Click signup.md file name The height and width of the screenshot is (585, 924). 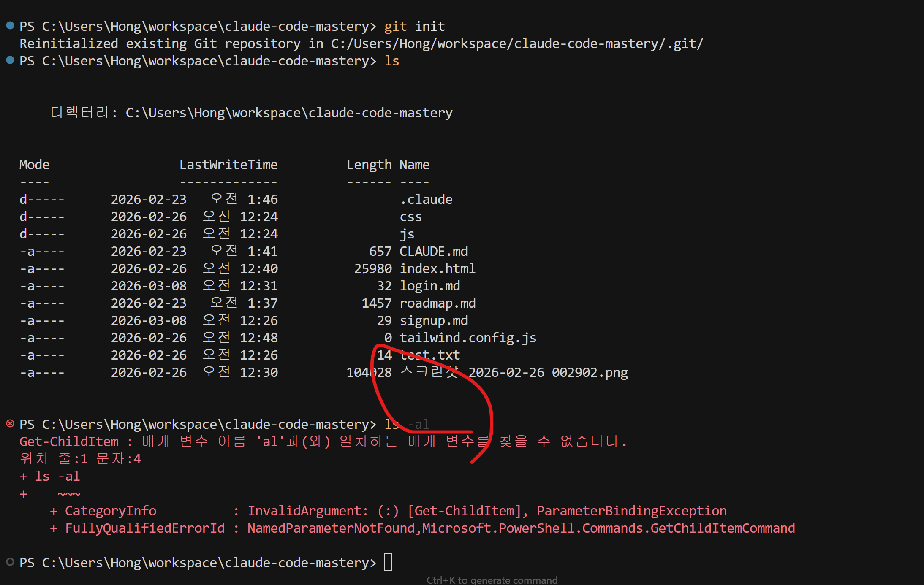click(433, 320)
